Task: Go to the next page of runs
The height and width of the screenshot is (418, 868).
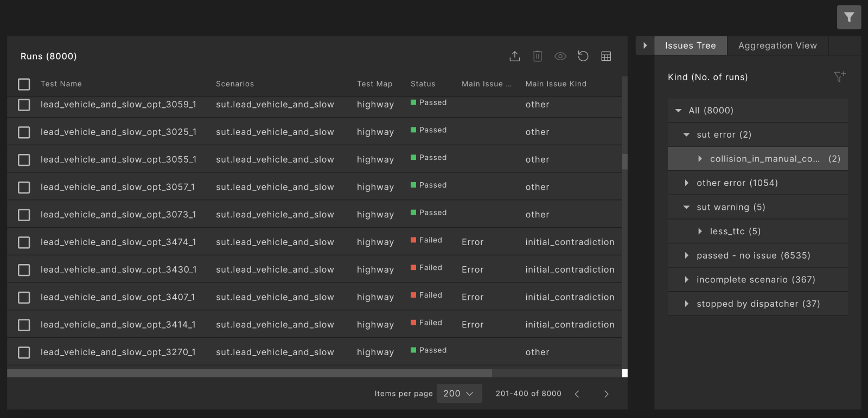Action: click(x=606, y=394)
